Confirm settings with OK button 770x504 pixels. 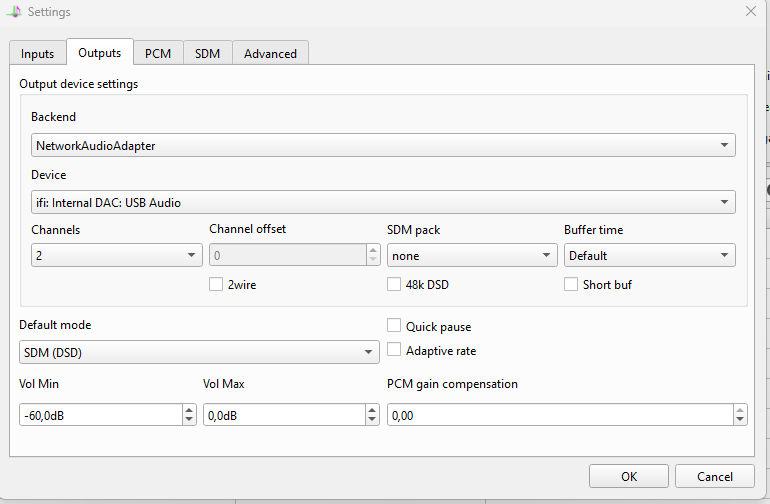coord(629,476)
